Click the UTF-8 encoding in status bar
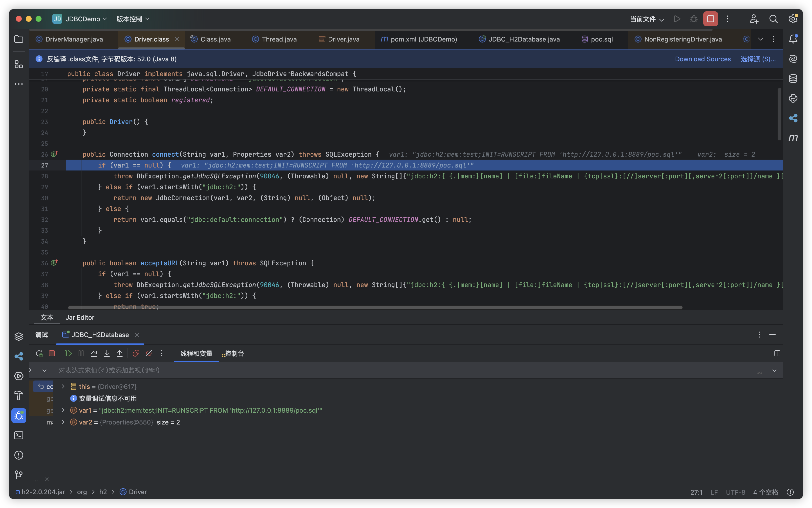The image size is (812, 508). point(735,492)
